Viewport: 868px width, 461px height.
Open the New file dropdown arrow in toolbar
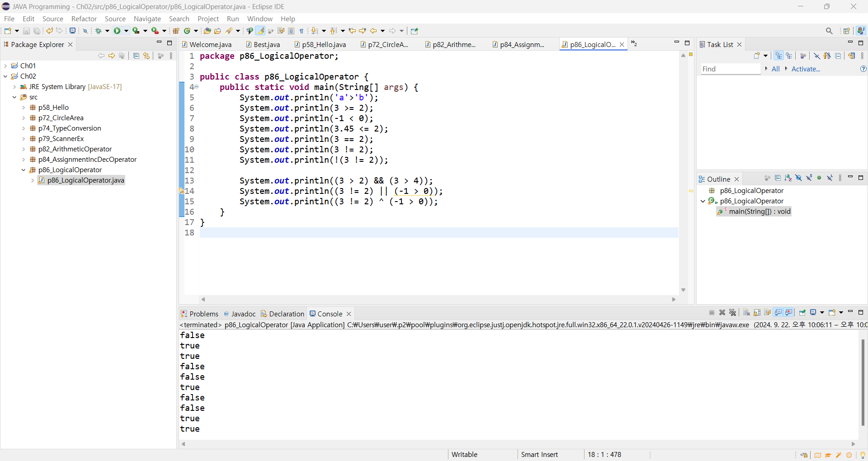(17, 31)
